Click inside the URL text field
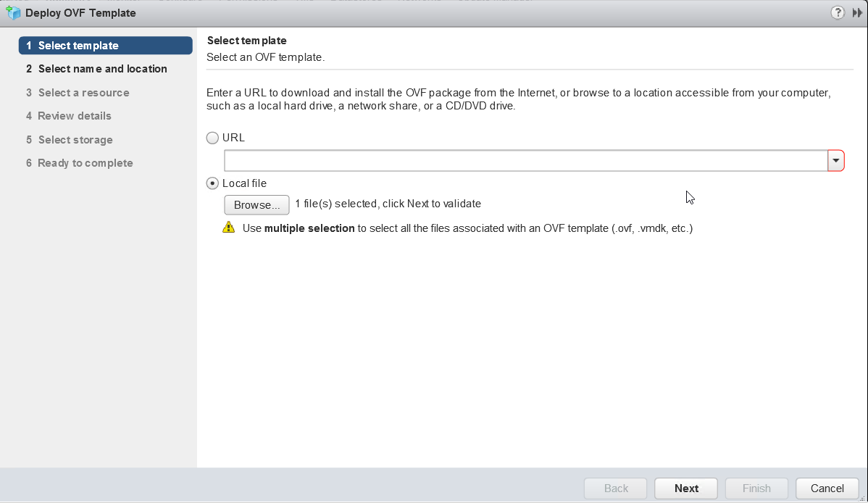This screenshot has width=868, height=503. (x=525, y=161)
